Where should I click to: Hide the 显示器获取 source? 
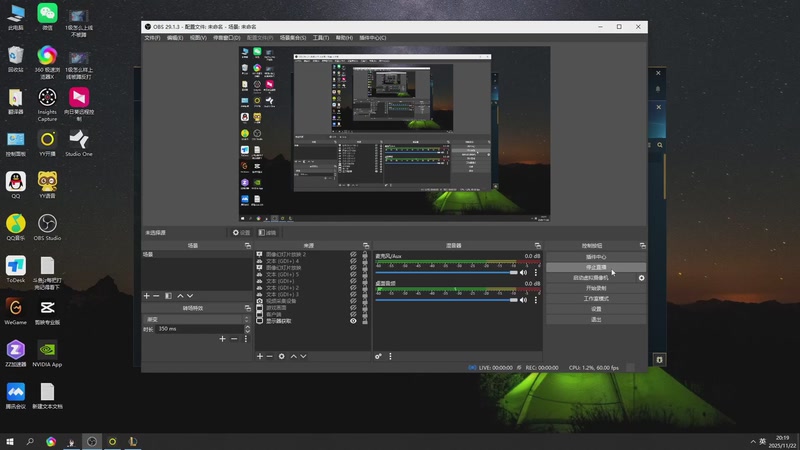coord(353,321)
